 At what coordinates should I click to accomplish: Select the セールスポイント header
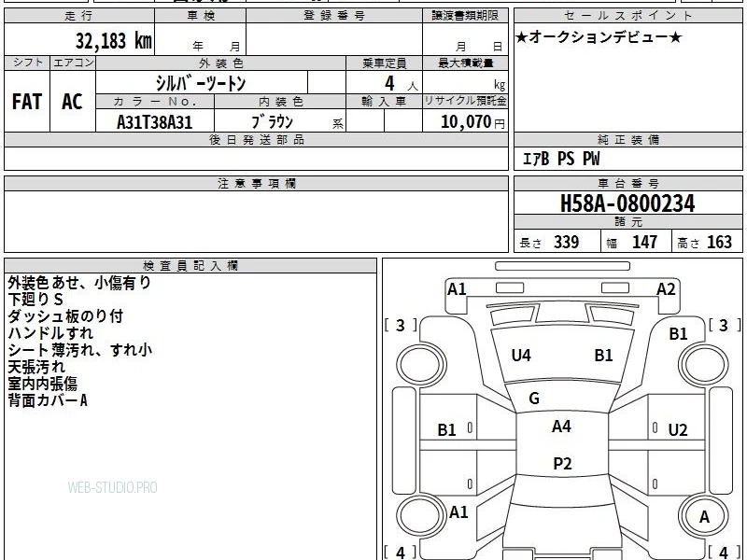[627, 16]
